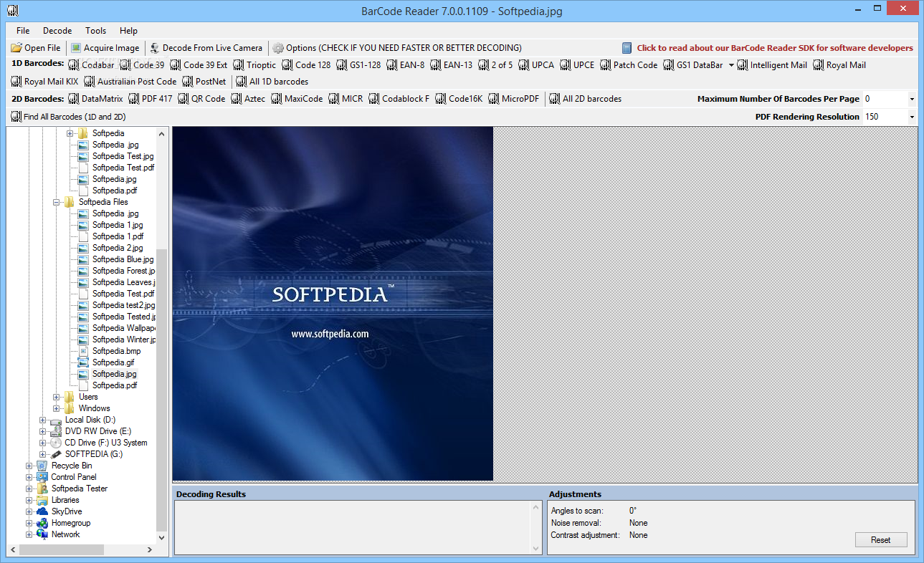The width and height of the screenshot is (924, 563).
Task: Select the EAN-8 barcode type
Action: (x=406, y=64)
